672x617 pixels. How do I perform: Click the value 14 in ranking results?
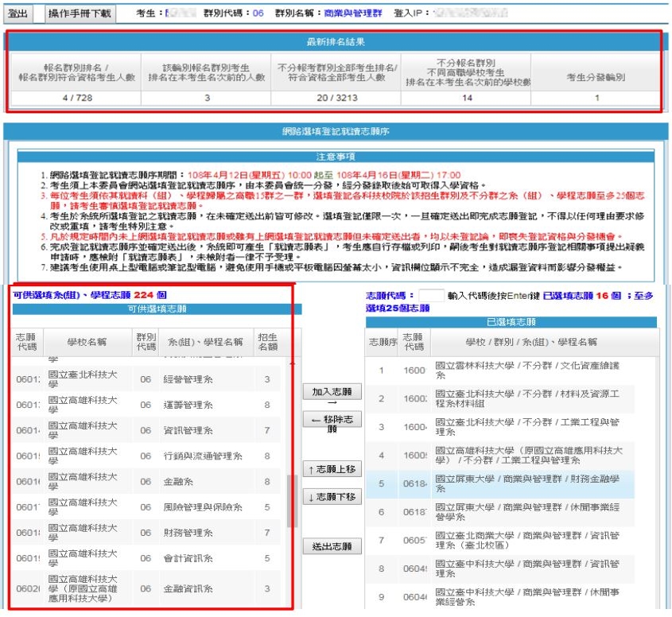click(x=467, y=98)
